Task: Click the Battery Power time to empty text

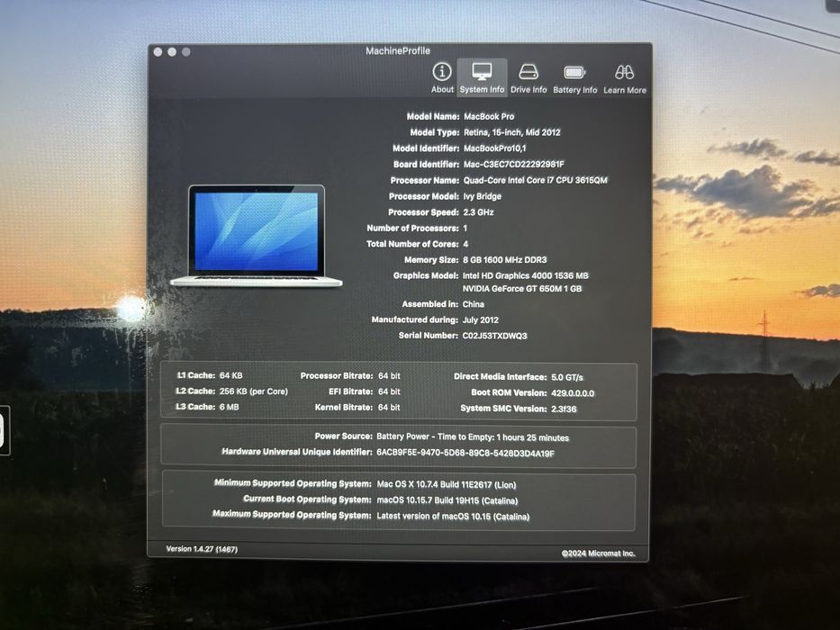Action: (x=473, y=437)
